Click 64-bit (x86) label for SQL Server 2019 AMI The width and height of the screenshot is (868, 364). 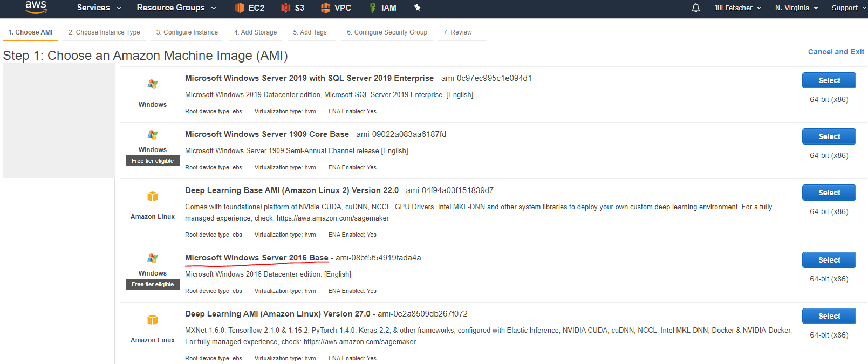[x=829, y=99]
